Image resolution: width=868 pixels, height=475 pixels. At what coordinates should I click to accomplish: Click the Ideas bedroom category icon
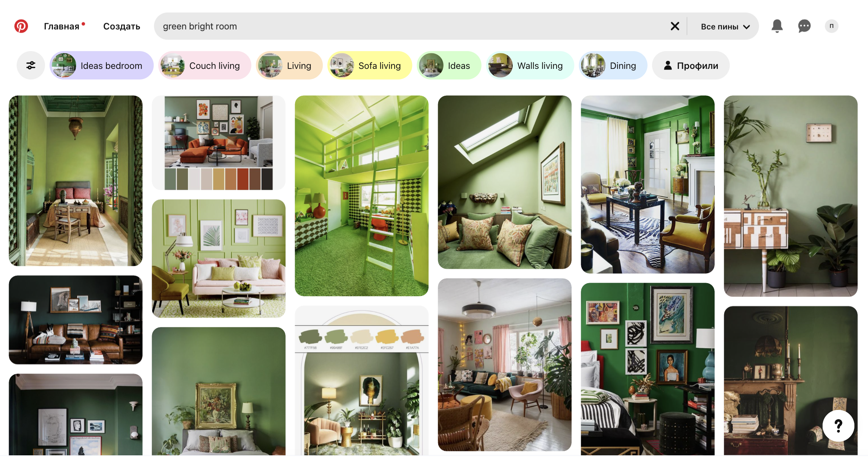click(x=63, y=65)
